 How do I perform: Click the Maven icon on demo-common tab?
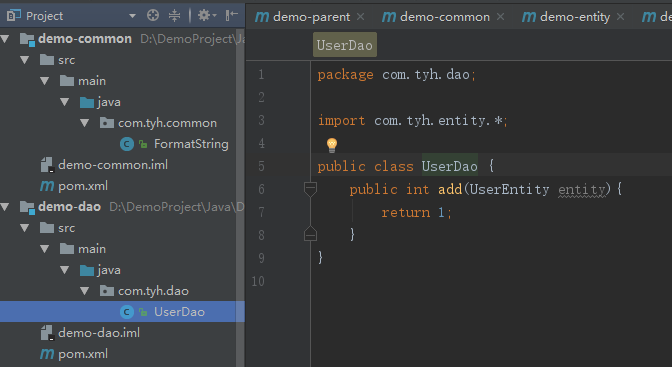389,17
